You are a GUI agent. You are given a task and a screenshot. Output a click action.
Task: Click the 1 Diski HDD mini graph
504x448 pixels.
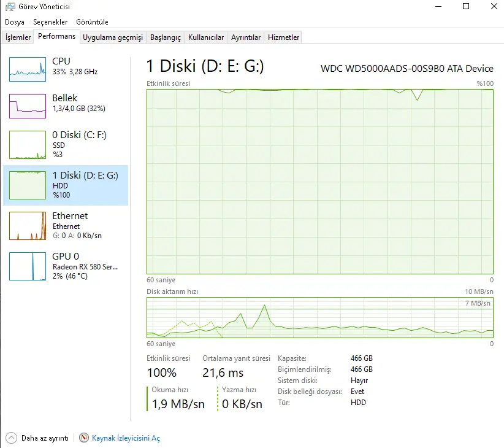(x=28, y=185)
